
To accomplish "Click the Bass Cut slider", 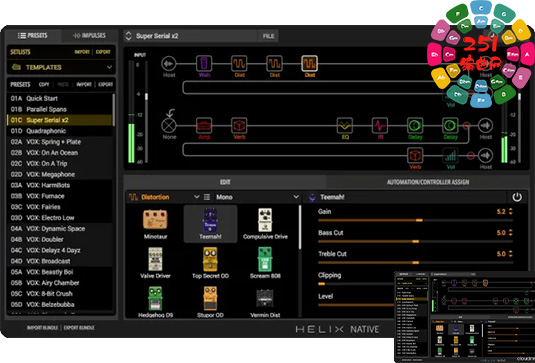I will (415, 242).
